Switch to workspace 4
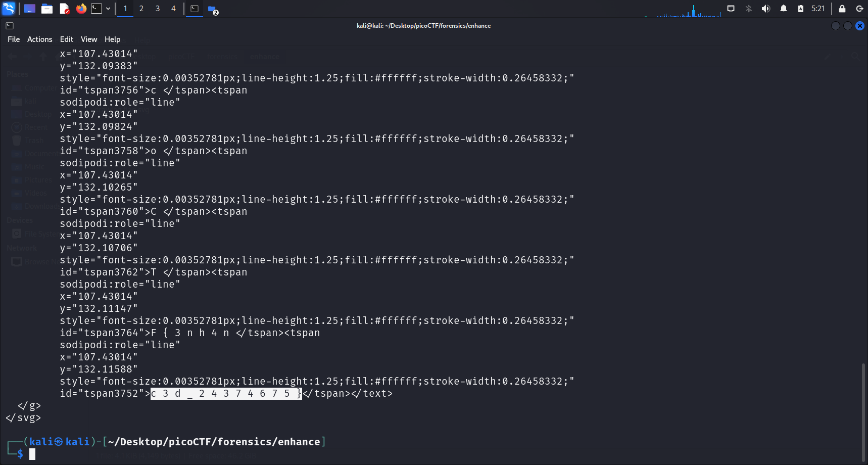Screen dimensions: 868x465 tap(173, 9)
